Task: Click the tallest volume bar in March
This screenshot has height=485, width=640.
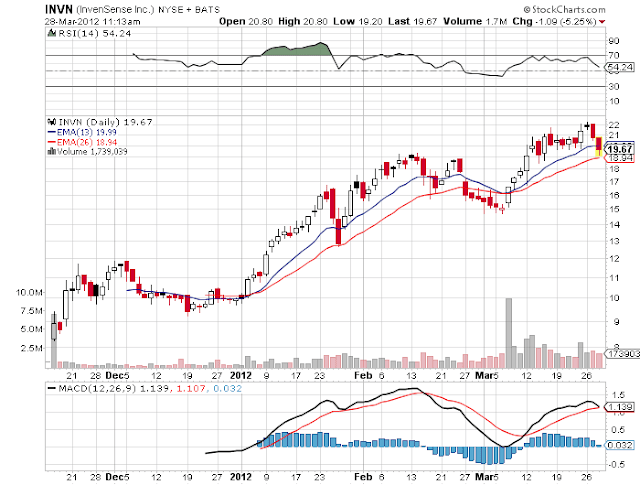Action: [509, 333]
